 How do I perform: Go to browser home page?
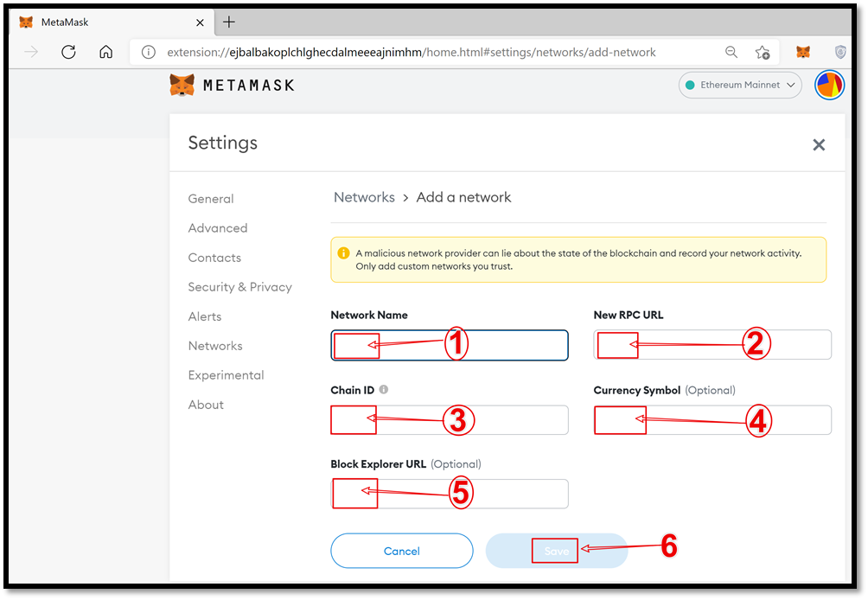[x=105, y=52]
